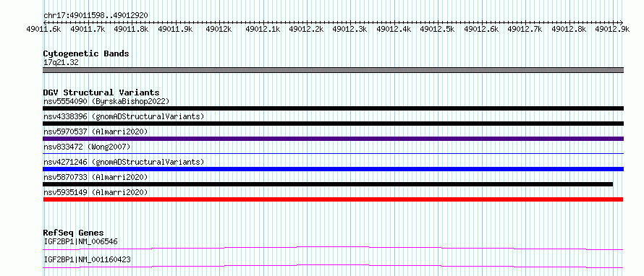
Task: Click the thick blue bar under nsv4271246
Action: point(333,169)
